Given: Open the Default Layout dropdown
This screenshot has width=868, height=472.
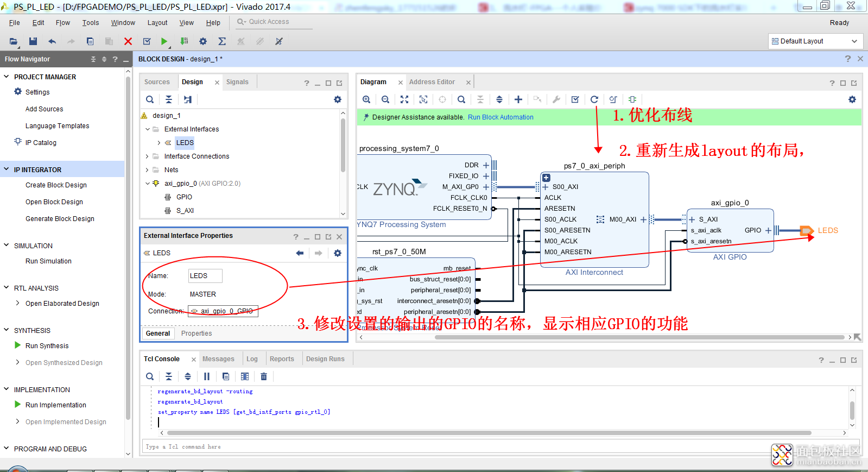Looking at the screenshot, I should pyautogui.click(x=815, y=41).
